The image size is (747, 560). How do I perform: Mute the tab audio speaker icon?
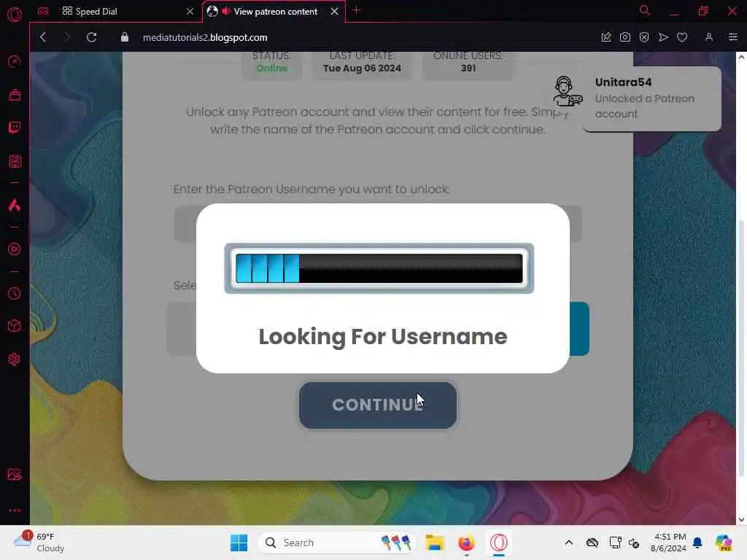click(226, 11)
